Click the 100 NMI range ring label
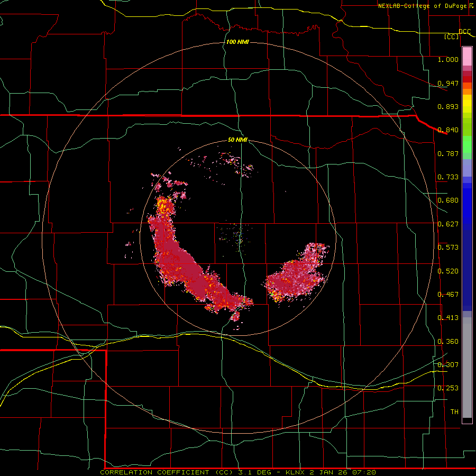Image resolution: width=476 pixels, height=476 pixels. pyautogui.click(x=237, y=42)
